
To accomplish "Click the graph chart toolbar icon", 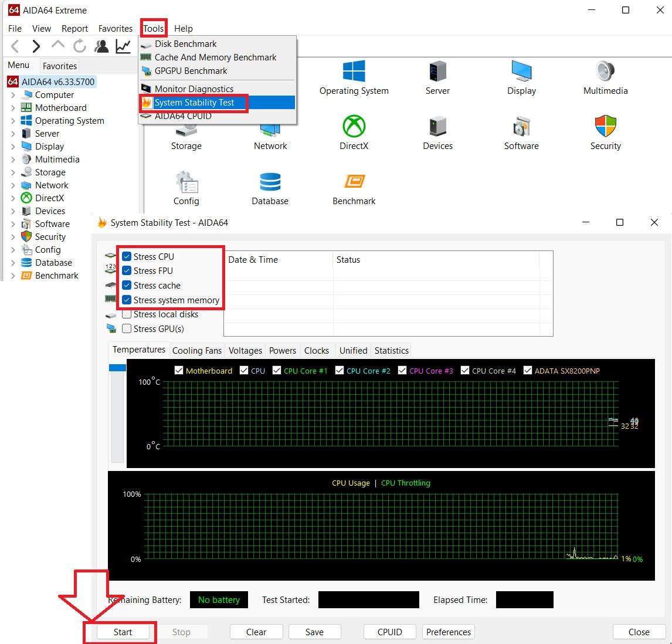I will pyautogui.click(x=123, y=46).
